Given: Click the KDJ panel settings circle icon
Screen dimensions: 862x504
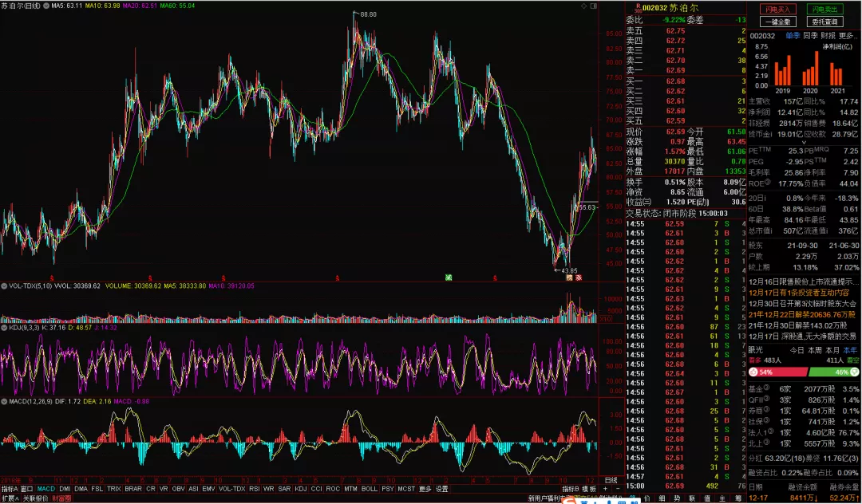Looking at the screenshot, I should point(3,327).
